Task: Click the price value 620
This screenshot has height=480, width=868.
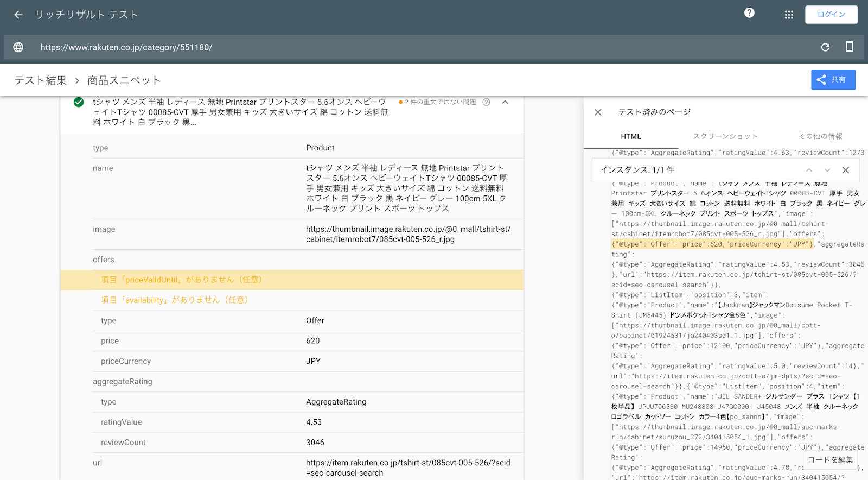Action: (x=313, y=341)
